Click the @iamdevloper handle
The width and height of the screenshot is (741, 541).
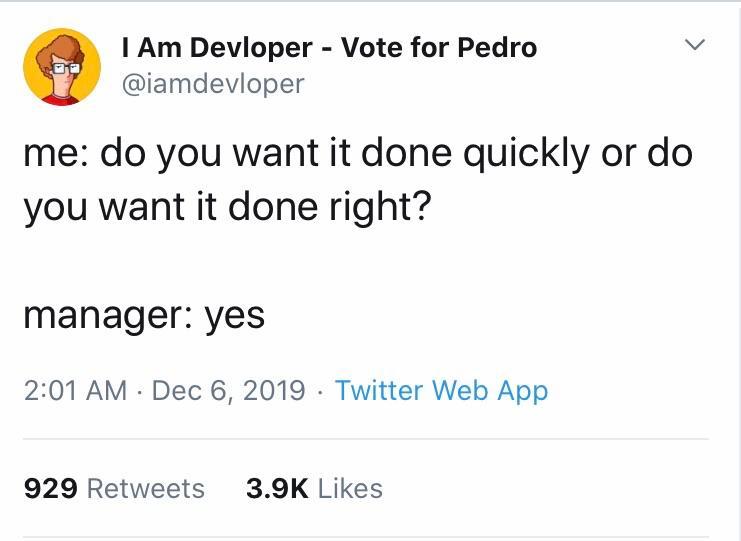[x=212, y=84]
